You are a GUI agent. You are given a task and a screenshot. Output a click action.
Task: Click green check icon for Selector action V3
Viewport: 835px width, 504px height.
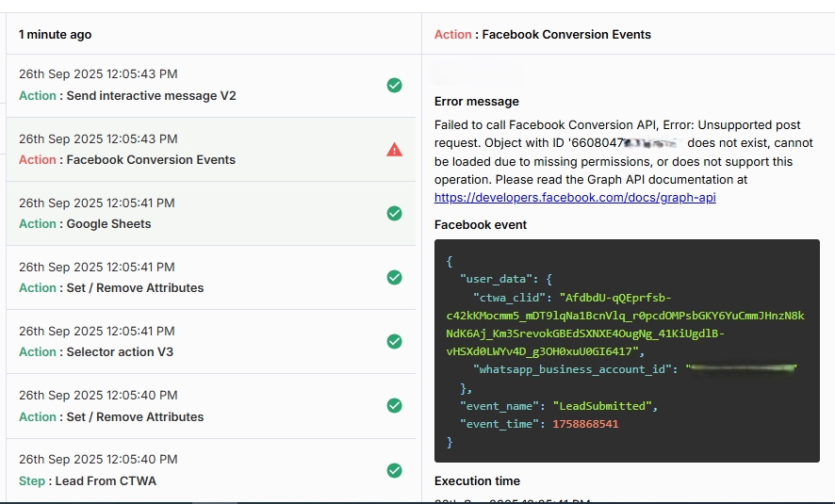click(x=395, y=341)
